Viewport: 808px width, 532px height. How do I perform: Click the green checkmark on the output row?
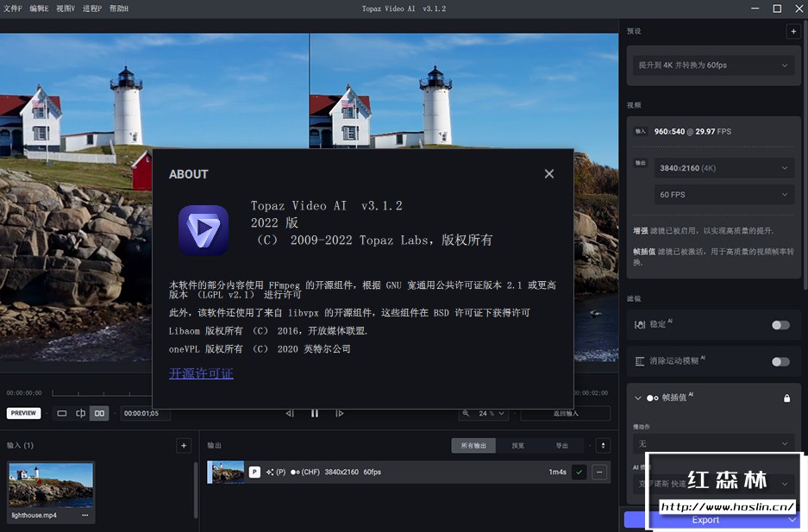coord(579,472)
